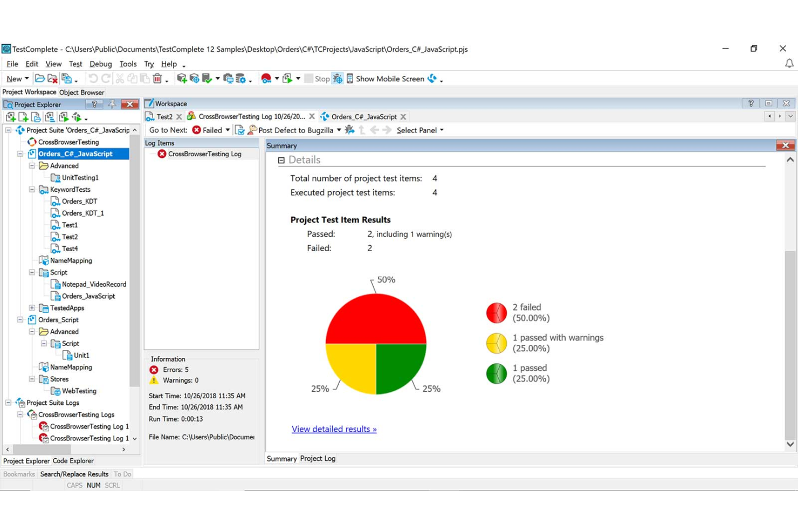This screenshot has width=798, height=532.
Task: Collapse the Orders_C#_JavaScript project node
Action: [x=20, y=154]
